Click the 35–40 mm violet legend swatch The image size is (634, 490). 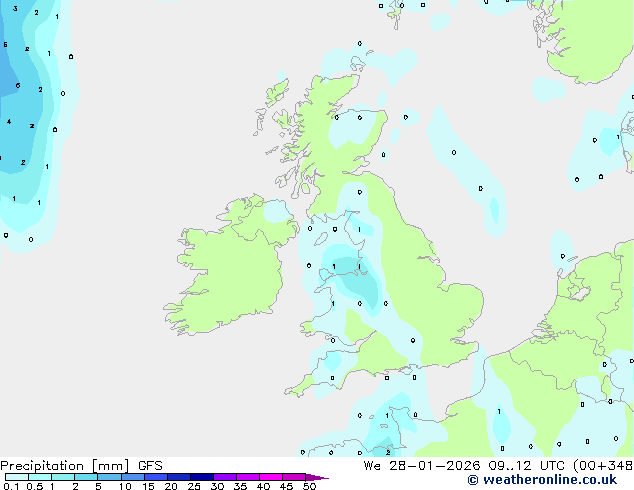coord(248,477)
